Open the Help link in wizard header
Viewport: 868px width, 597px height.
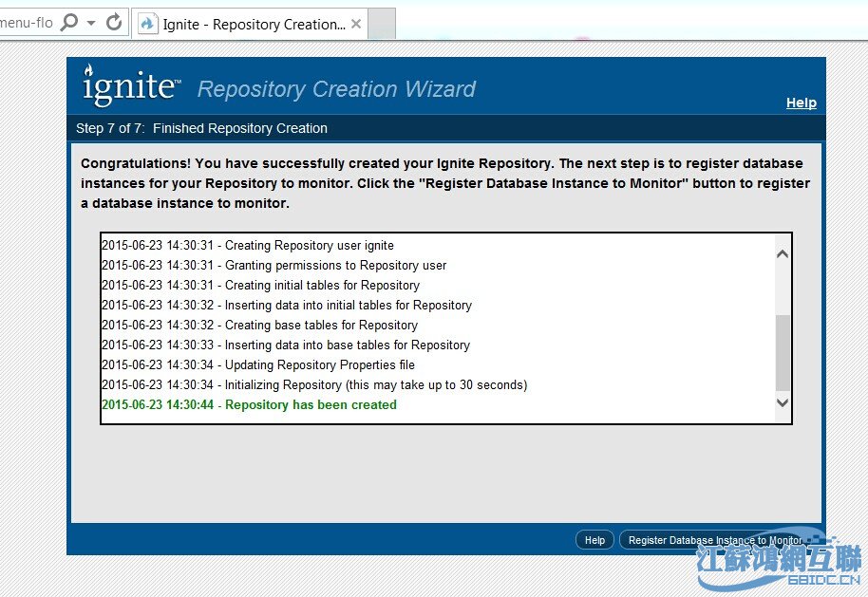tap(801, 103)
